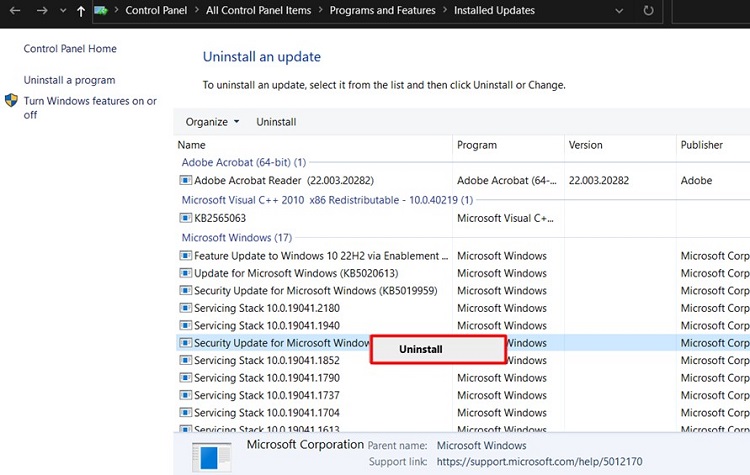Screen dimensions: 750x475
Task: Click Uninstall in the toolbar
Action: pyautogui.click(x=276, y=122)
